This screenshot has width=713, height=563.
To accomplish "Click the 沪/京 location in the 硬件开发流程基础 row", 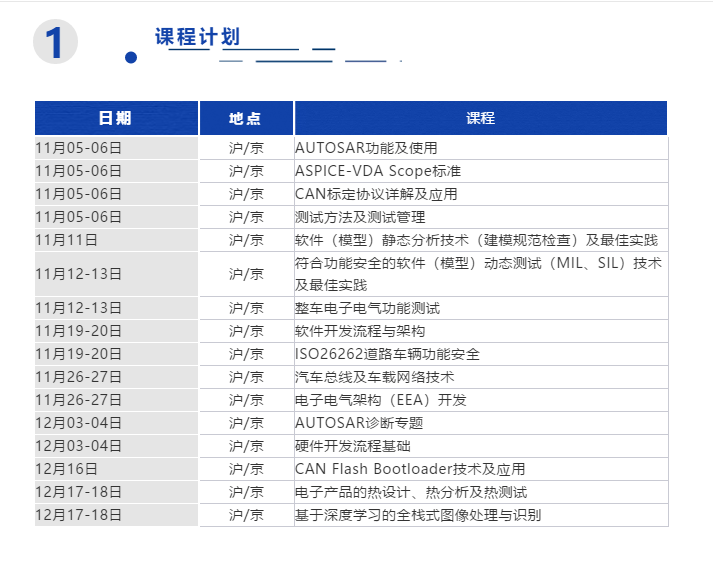I will (x=246, y=446).
